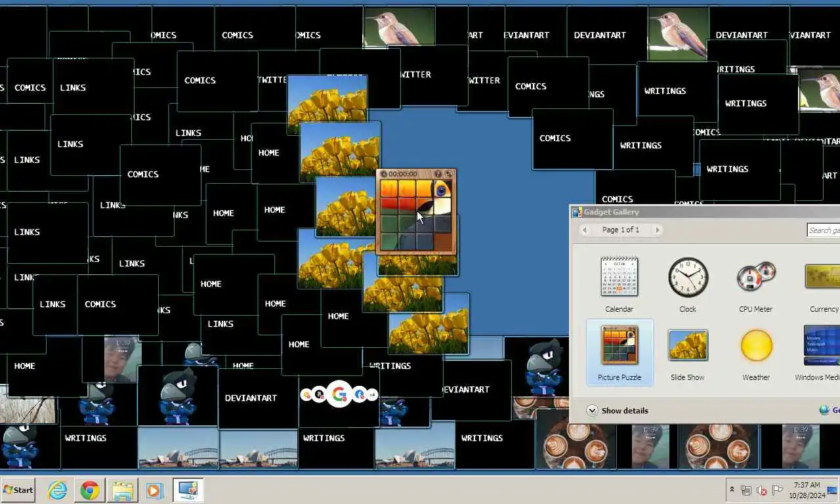Select the Calendar gadget
This screenshot has width=840, height=504.
pyautogui.click(x=619, y=285)
